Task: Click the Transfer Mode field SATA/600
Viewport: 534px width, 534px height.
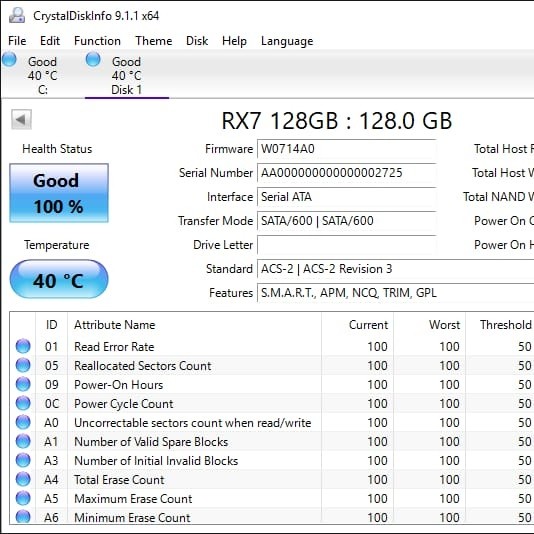Action: [346, 221]
